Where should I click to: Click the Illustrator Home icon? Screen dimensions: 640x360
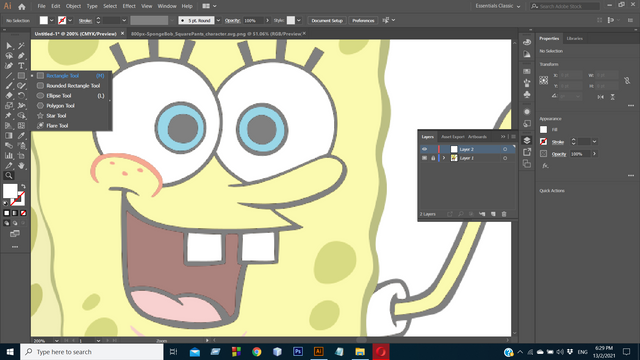(22, 6)
